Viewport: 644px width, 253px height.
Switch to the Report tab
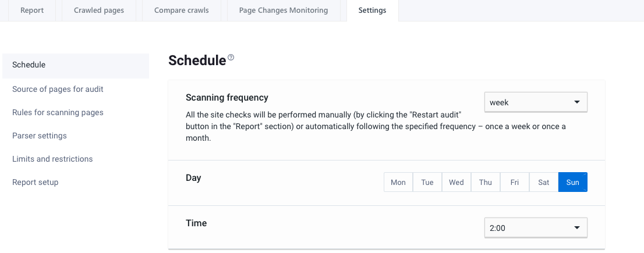[32, 10]
